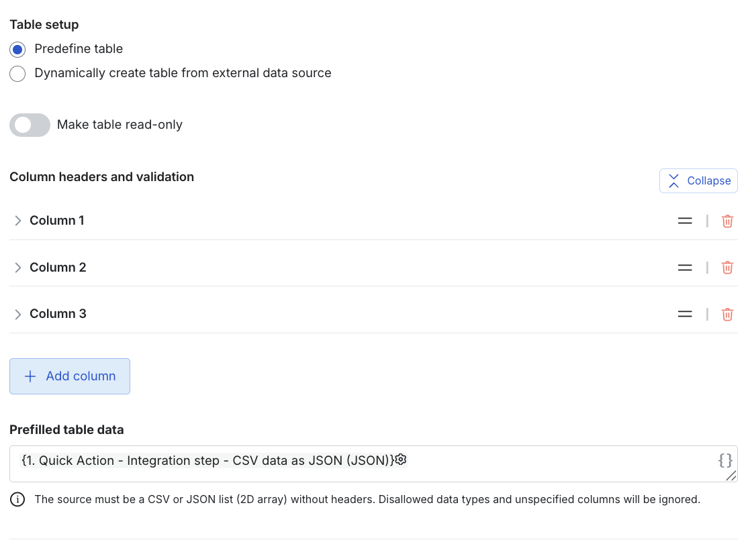Delete Column 2 with trash icon

(727, 268)
